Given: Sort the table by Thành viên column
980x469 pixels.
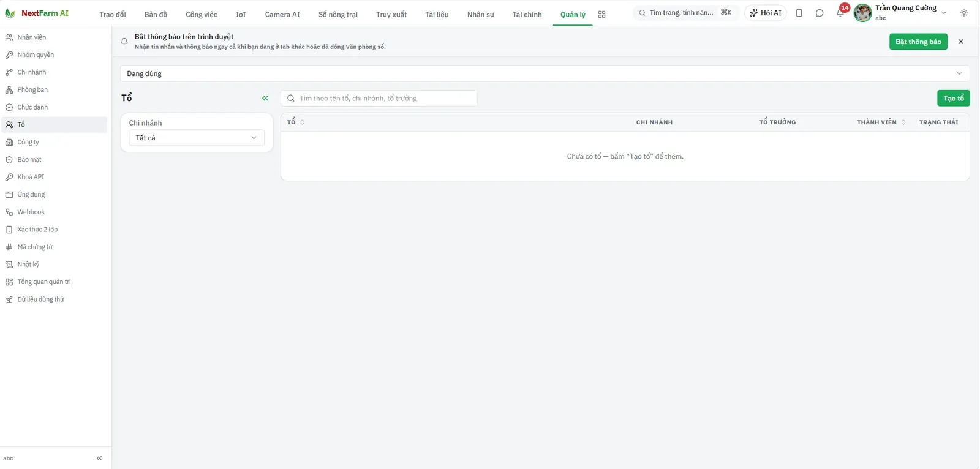Looking at the screenshot, I should coord(881,122).
